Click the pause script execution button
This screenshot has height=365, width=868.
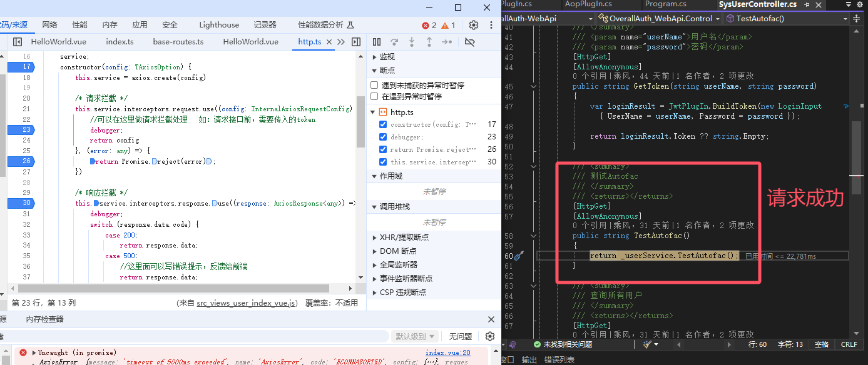(377, 42)
